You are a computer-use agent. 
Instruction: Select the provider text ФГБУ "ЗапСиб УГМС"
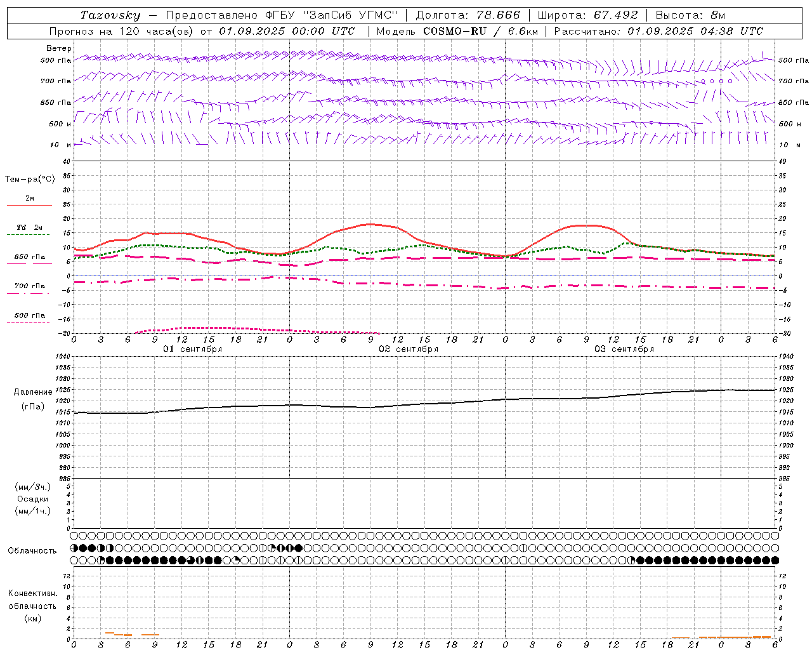331,15
